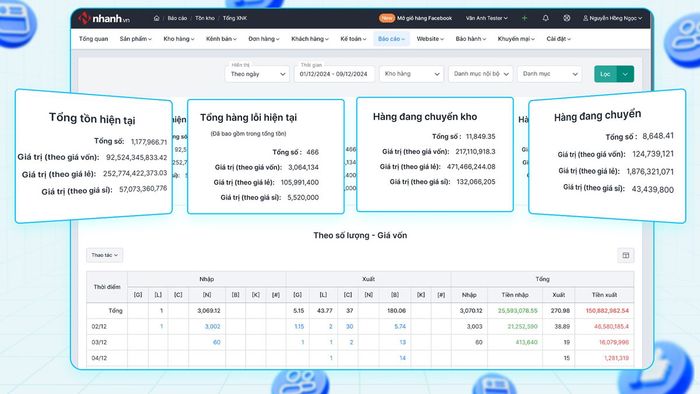This screenshot has height=394, width=700.
Task: Click the Theo số lượng - Giá vốn heading
Action: [x=360, y=235]
